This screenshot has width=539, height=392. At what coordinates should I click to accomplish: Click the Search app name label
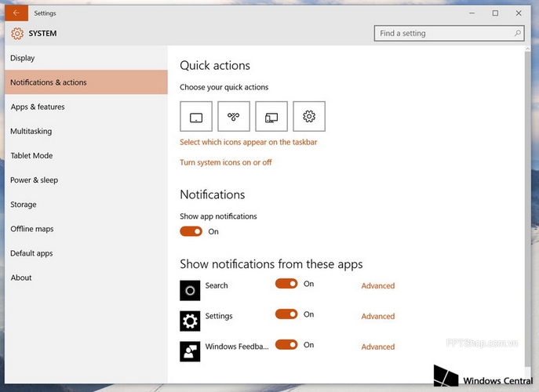(x=217, y=285)
